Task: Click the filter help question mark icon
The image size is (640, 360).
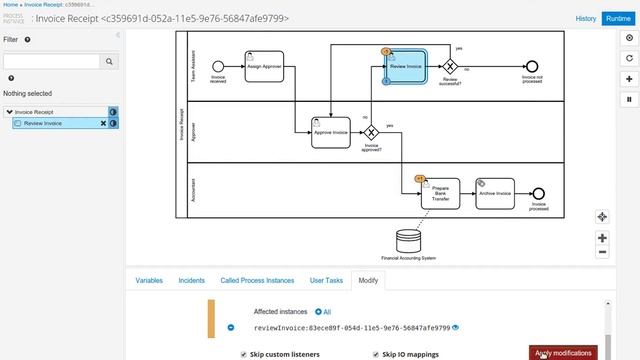Action: [x=27, y=40]
